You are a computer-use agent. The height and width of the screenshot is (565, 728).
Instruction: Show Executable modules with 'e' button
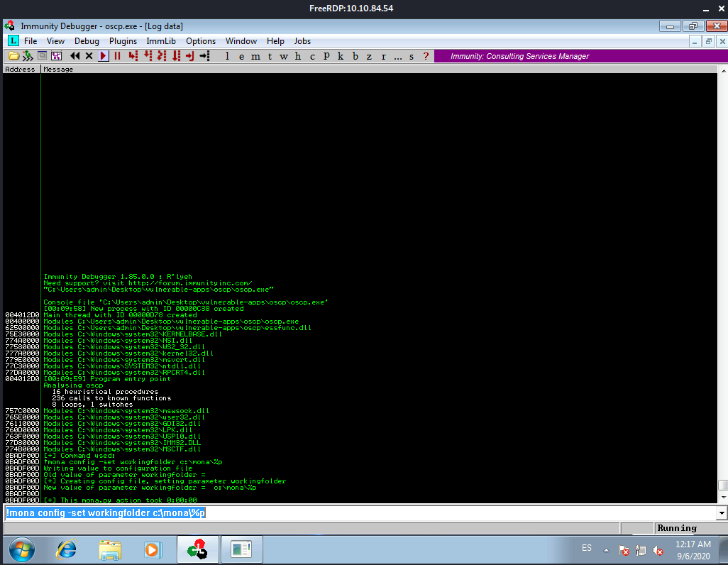point(241,56)
